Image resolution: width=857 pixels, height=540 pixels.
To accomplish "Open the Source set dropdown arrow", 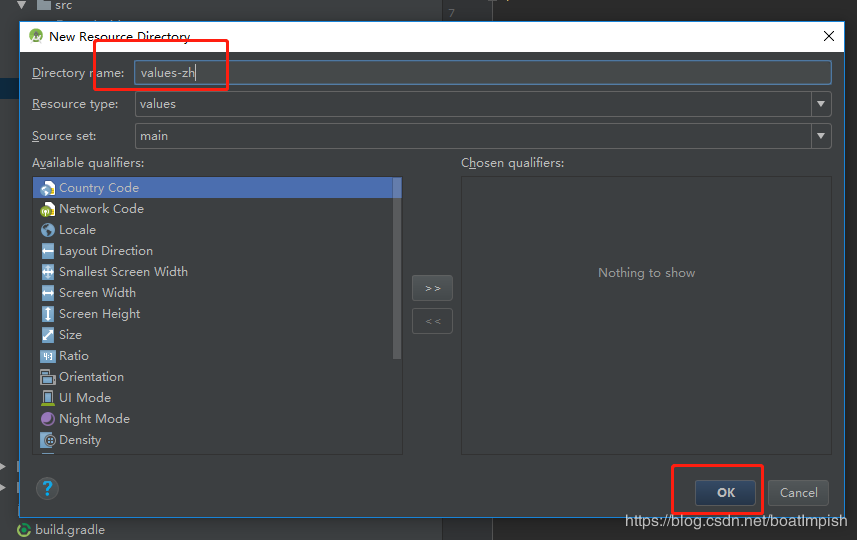I will (821, 136).
